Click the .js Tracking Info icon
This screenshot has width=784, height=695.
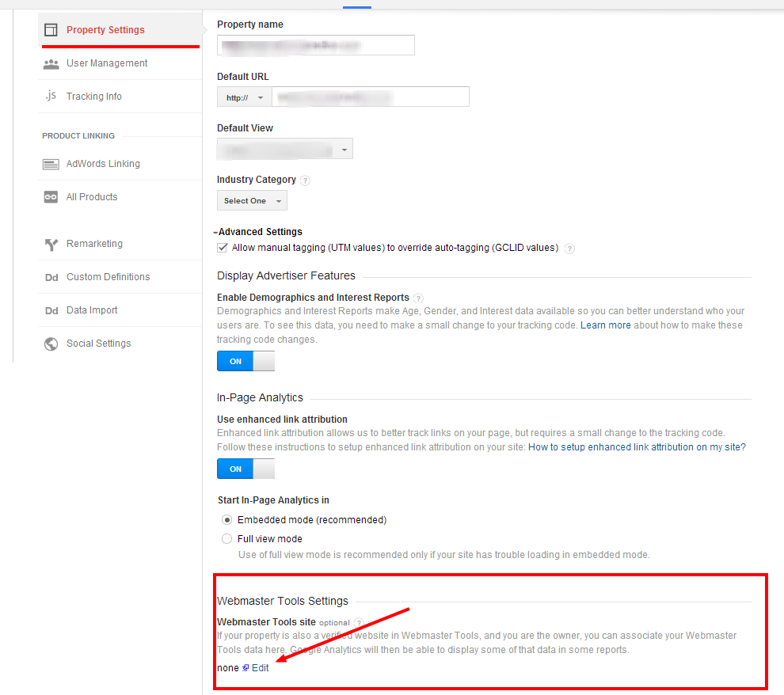51,97
